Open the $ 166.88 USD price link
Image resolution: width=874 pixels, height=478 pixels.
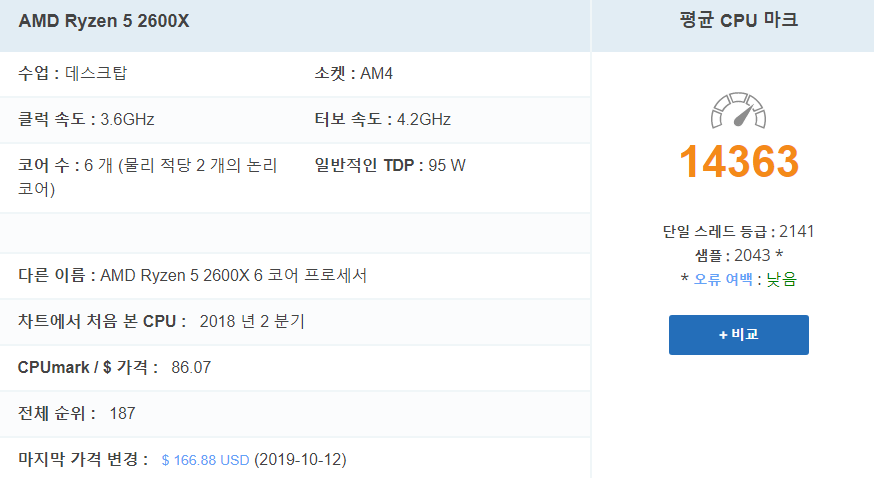[205, 460]
